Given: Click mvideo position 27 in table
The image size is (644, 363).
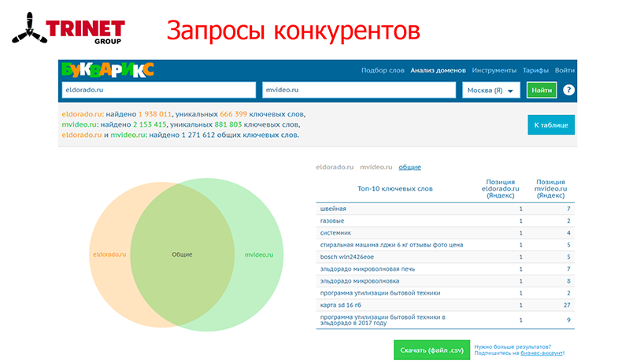Looking at the screenshot, I should point(567,305).
